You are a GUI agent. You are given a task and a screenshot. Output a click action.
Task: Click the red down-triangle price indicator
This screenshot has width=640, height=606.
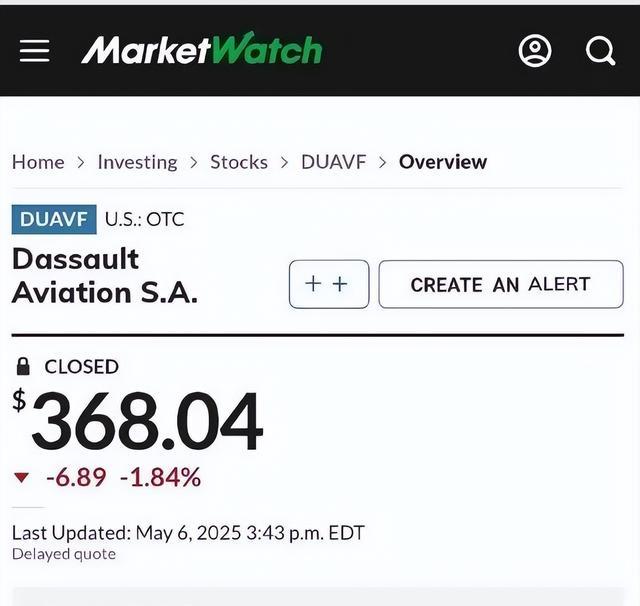[22, 478]
